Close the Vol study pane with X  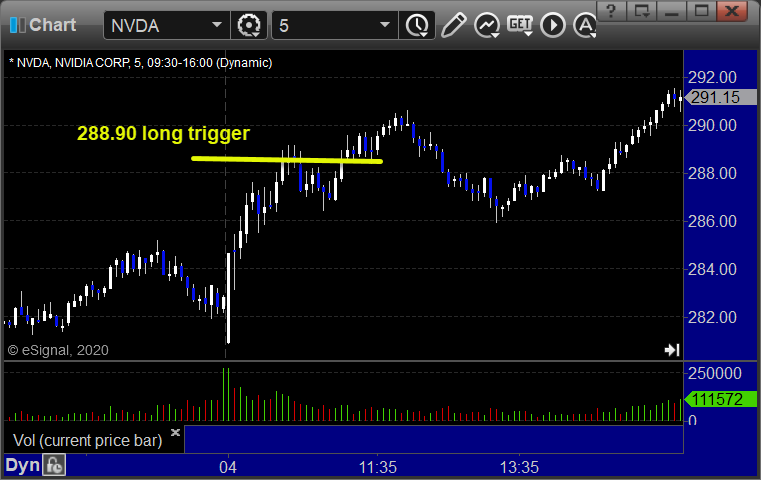coord(175,432)
